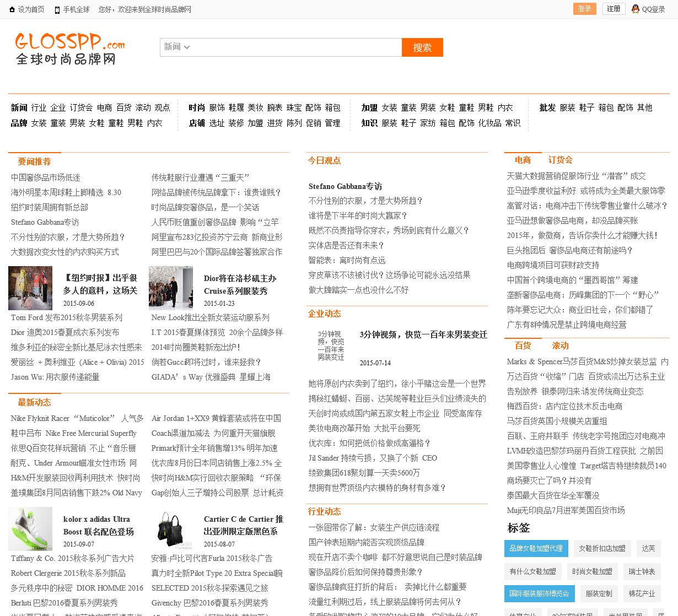Open the 3分钟视频 menswear article image
The height and width of the screenshot is (616, 678).
click(x=331, y=346)
